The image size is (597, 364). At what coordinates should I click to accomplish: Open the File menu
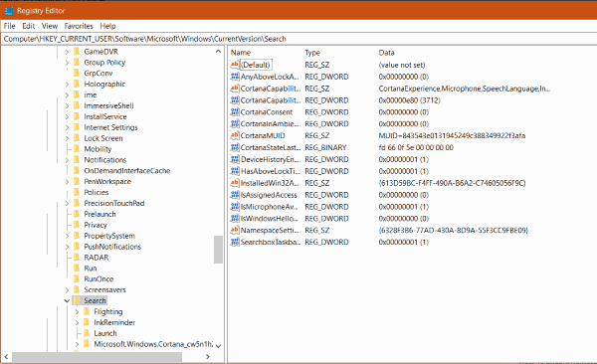pos(10,26)
